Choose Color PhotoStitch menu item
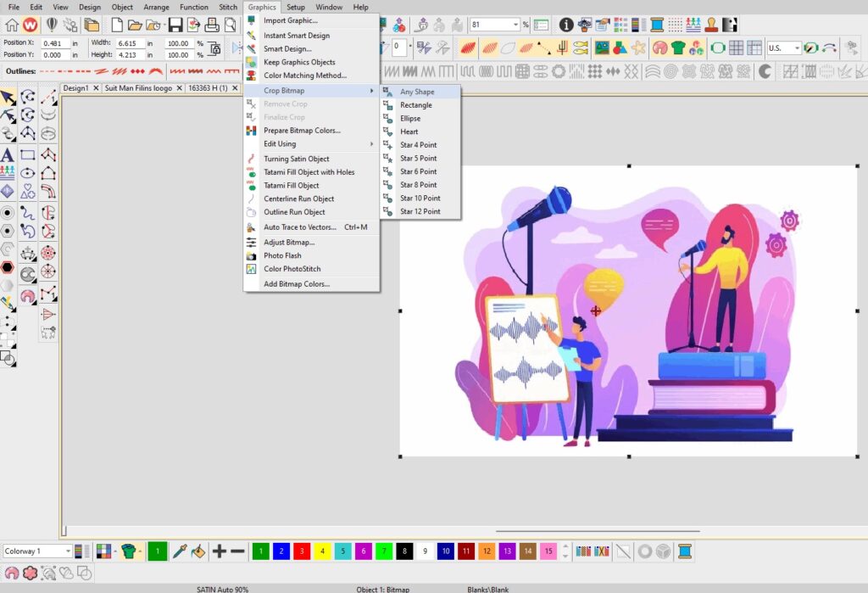 coord(312,269)
